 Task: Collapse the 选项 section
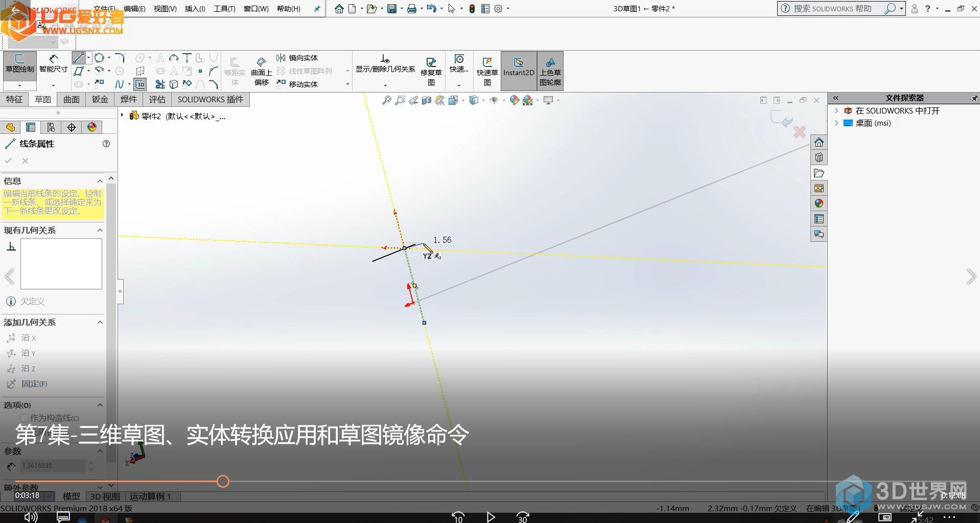tap(100, 405)
